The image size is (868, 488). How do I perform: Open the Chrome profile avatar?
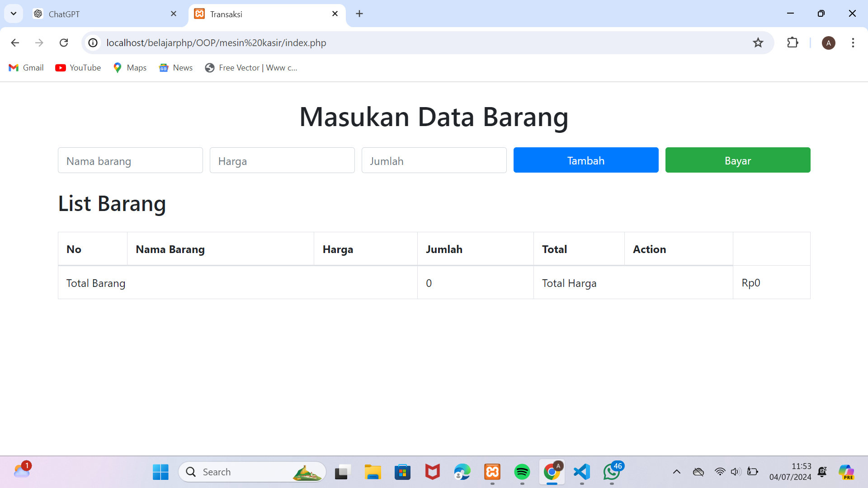click(829, 42)
